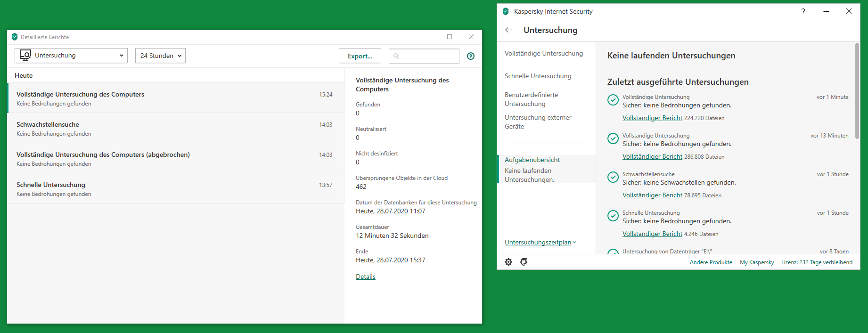Select the Schwachstellensuche report row
Viewport: 868px width, 333px height.
tap(176, 128)
